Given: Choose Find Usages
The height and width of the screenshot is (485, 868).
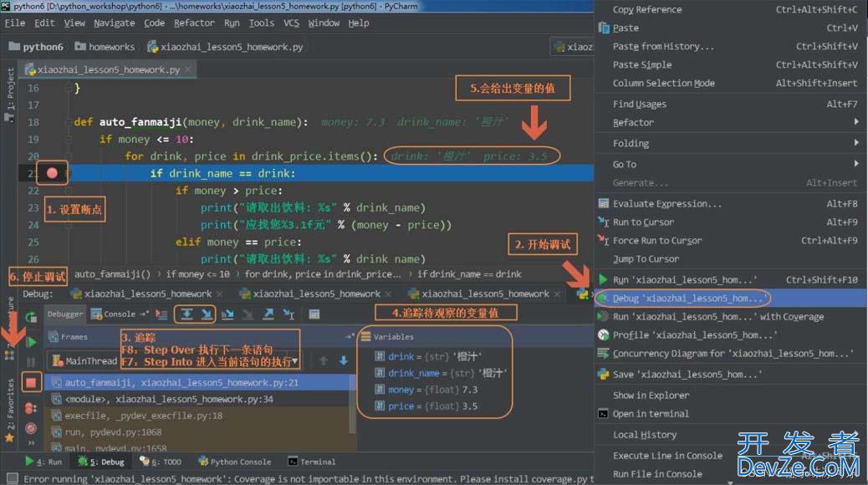Looking at the screenshot, I should (x=731, y=104).
